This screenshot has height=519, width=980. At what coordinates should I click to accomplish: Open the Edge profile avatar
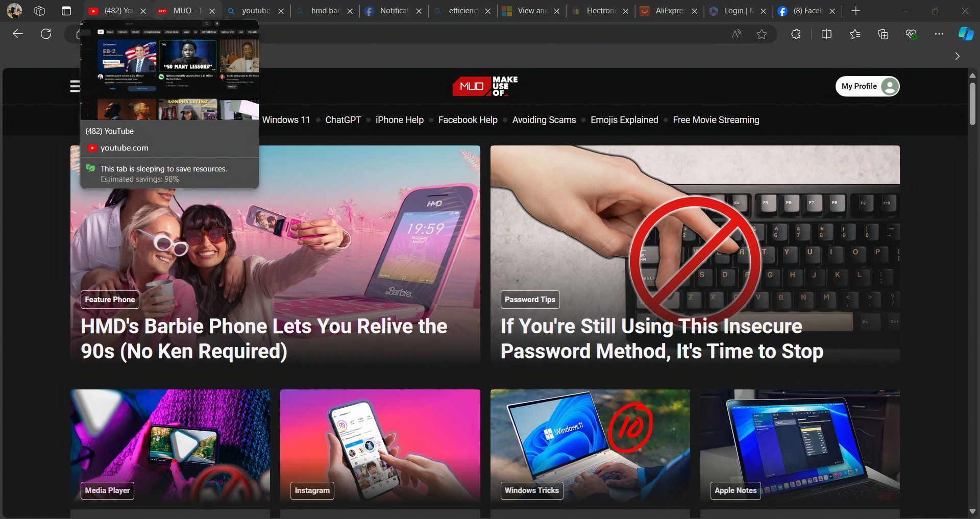tap(14, 11)
